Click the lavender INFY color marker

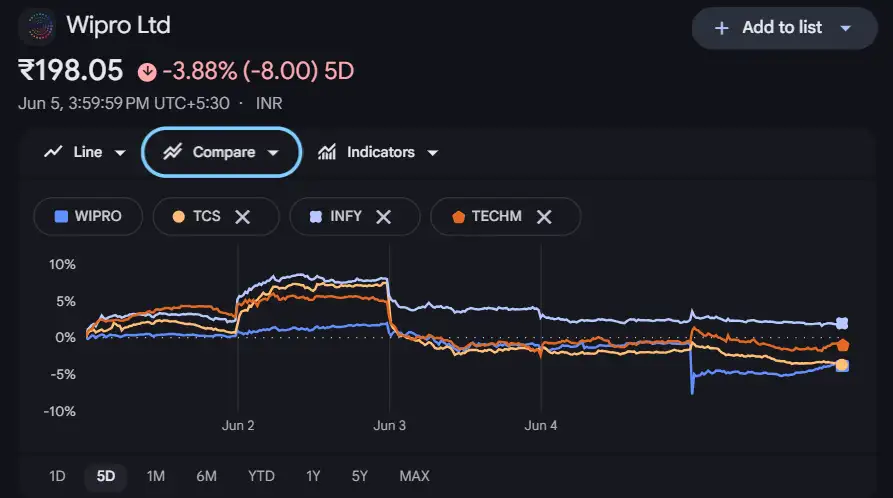tap(316, 217)
